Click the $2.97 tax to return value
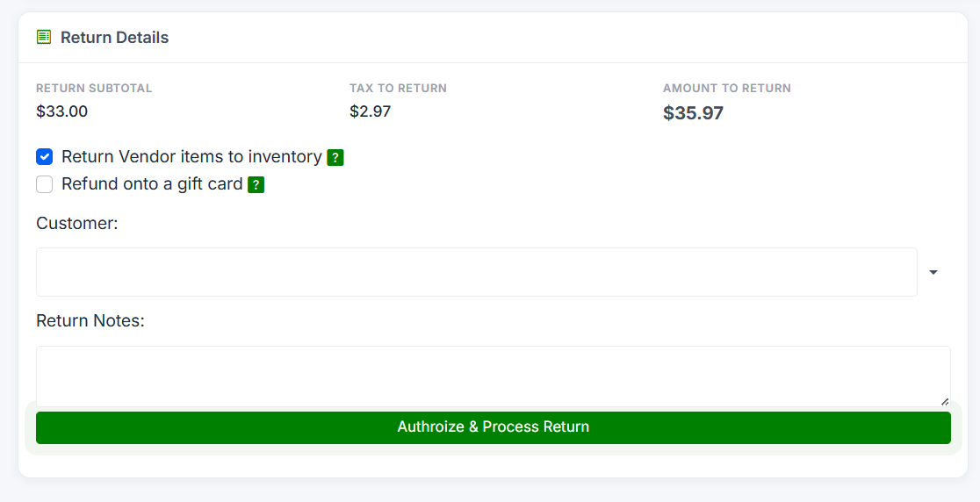Image resolution: width=980 pixels, height=502 pixels. point(370,111)
